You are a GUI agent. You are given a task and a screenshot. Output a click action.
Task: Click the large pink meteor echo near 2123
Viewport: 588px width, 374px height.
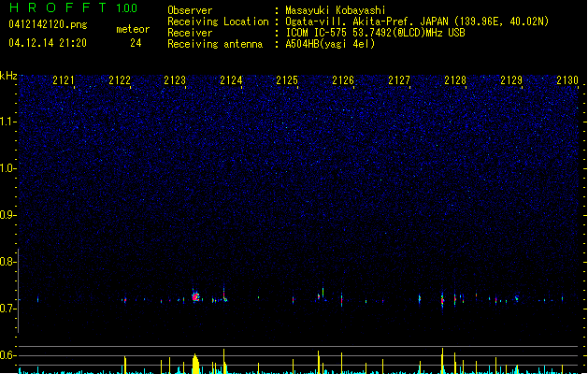pos(195,296)
